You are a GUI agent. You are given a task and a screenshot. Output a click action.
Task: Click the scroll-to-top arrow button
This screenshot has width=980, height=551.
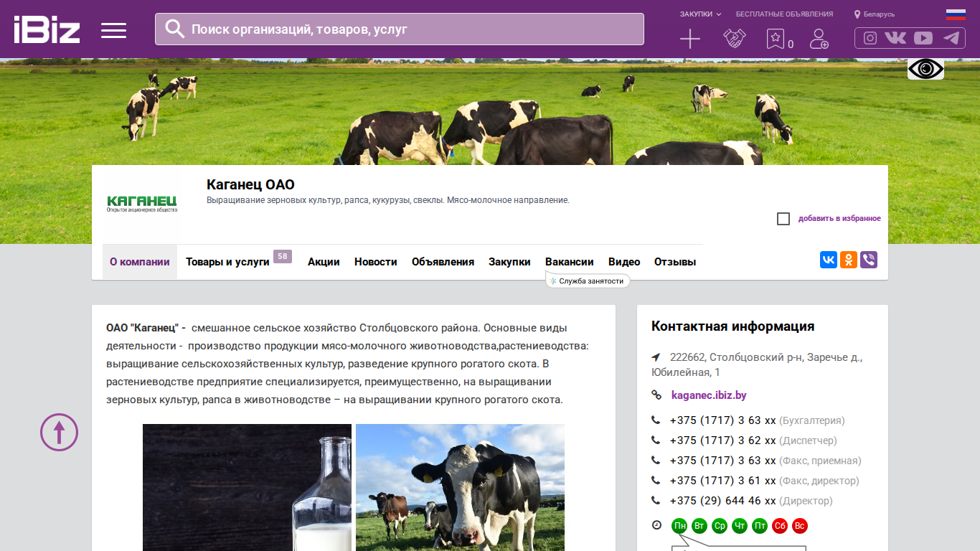tap(59, 433)
